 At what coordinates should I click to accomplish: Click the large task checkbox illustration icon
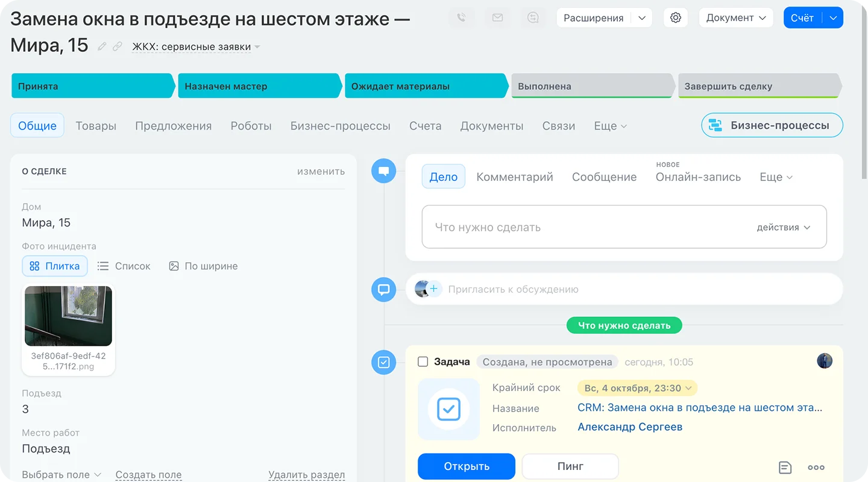448,409
